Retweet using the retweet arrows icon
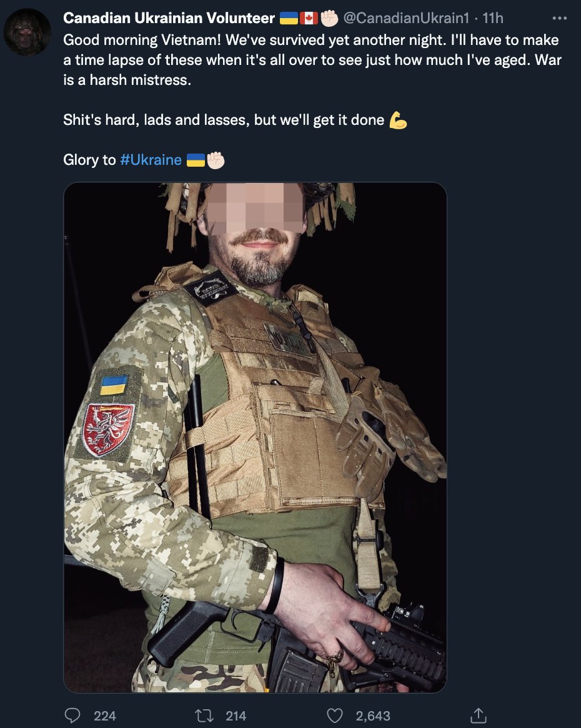 204,716
